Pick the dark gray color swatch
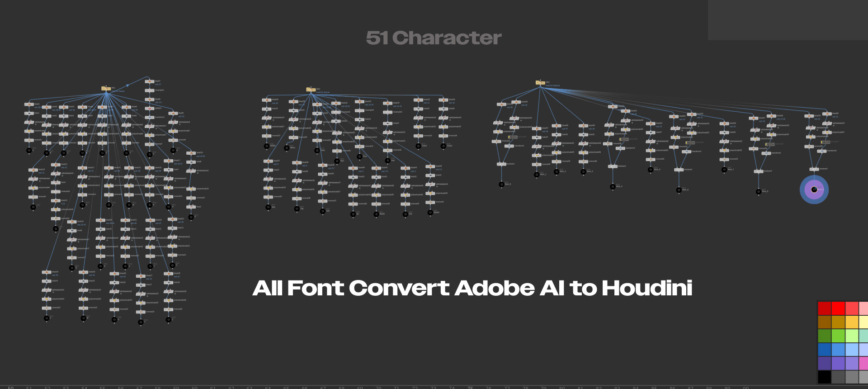Screen dimensions: 868x389 pyautogui.click(x=838, y=377)
